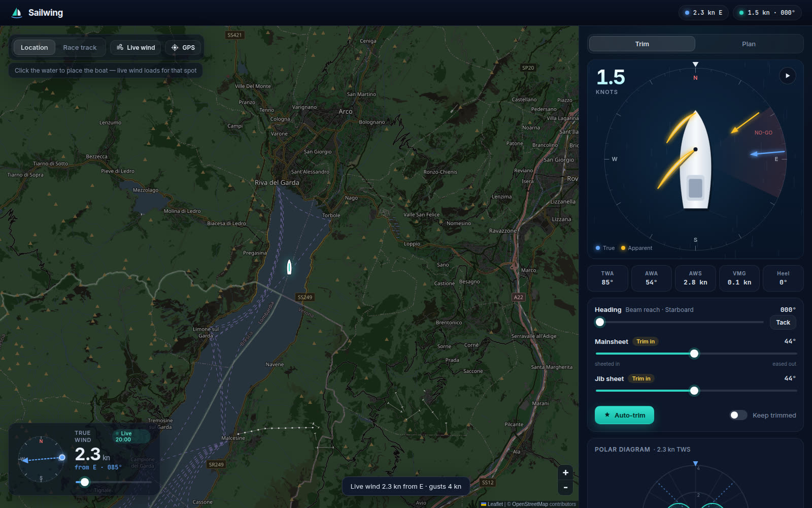Open the Trim tab
The image size is (812, 508).
coord(642,44)
